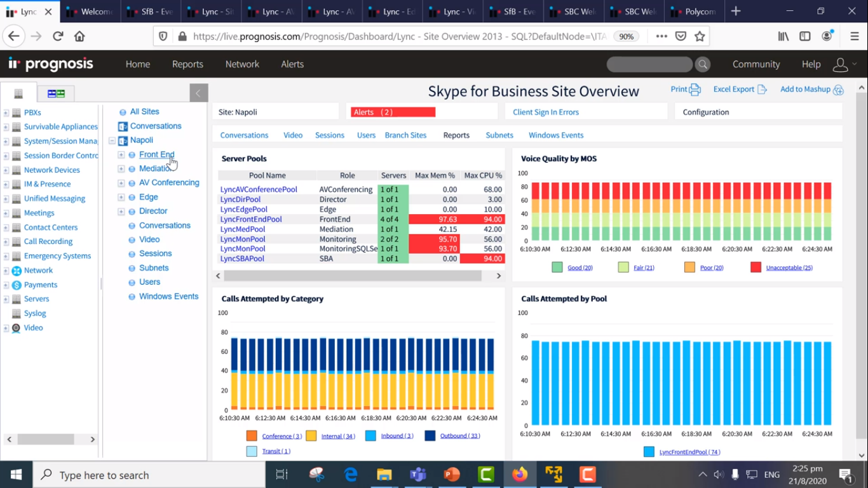This screenshot has height=488, width=868.
Task: Open Firefox in the Windows taskbar
Action: 520,475
